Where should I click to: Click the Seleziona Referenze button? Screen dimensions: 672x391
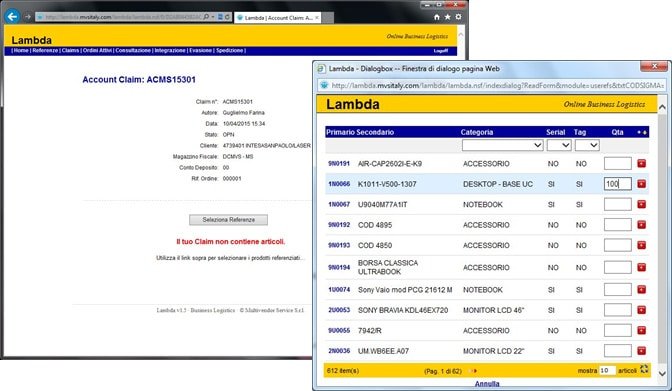click(x=228, y=220)
